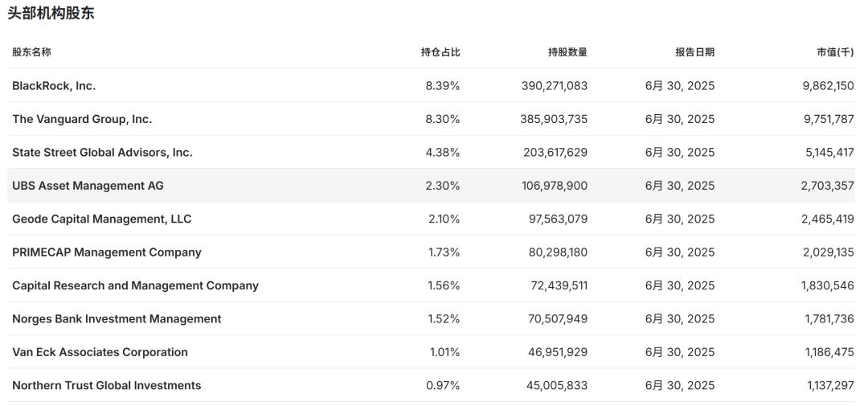
Task: Sort by 持仓占比 column header
Action: tap(440, 52)
